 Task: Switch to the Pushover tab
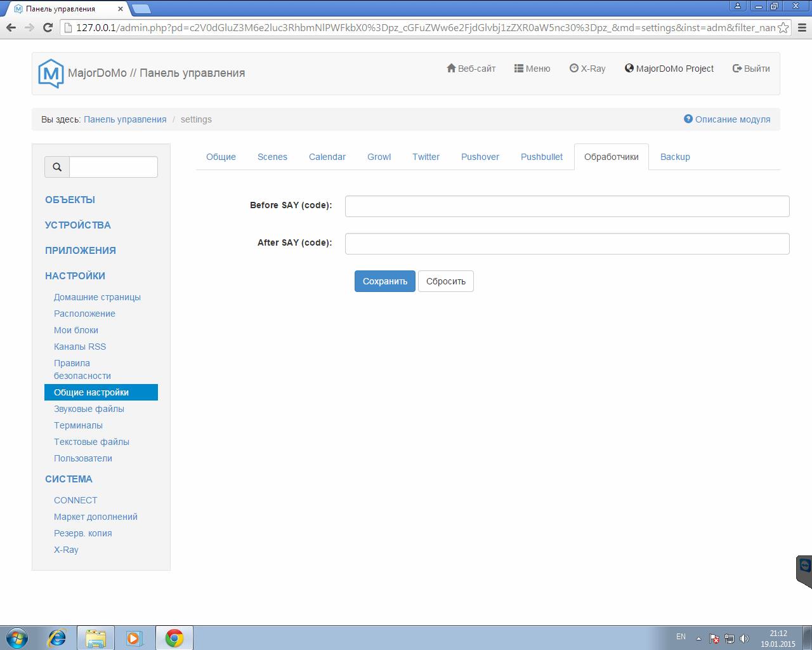480,157
